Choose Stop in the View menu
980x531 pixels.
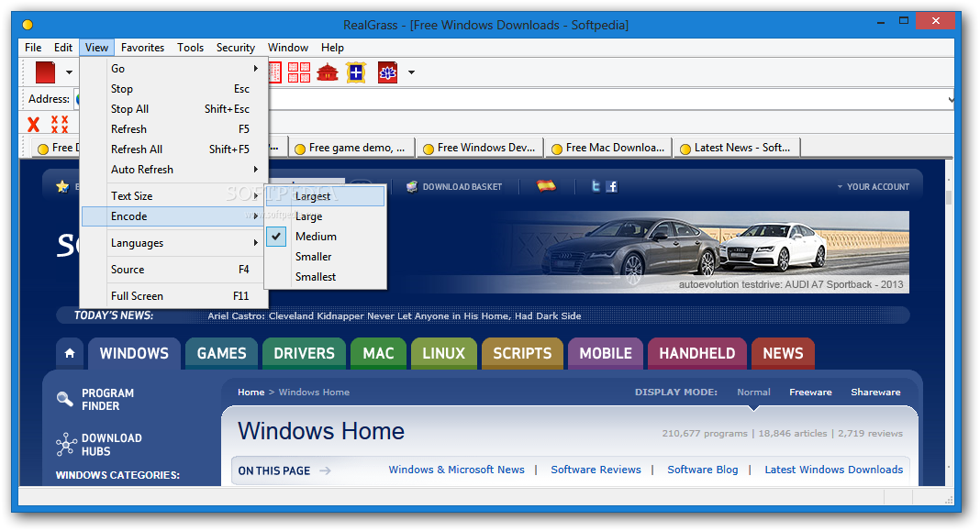click(x=174, y=89)
